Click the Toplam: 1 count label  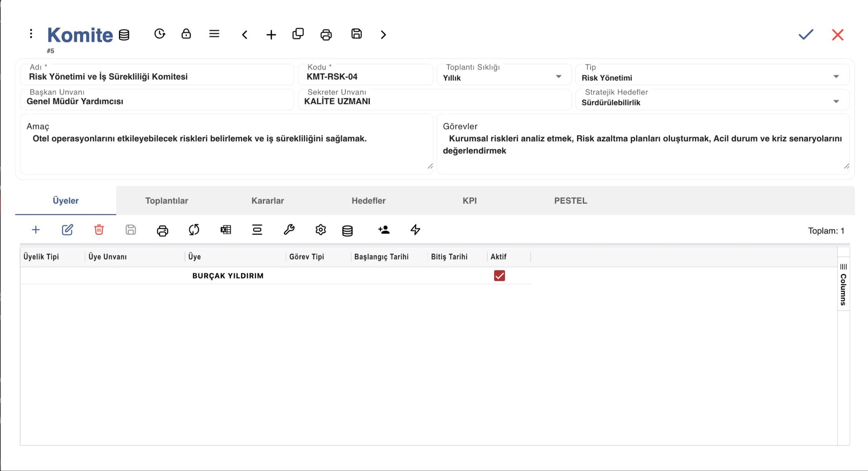coord(826,231)
